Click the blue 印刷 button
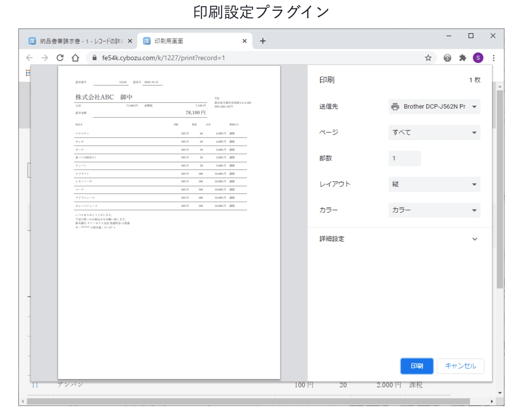Image resolution: width=532 pixels, height=412 pixels. click(x=417, y=366)
